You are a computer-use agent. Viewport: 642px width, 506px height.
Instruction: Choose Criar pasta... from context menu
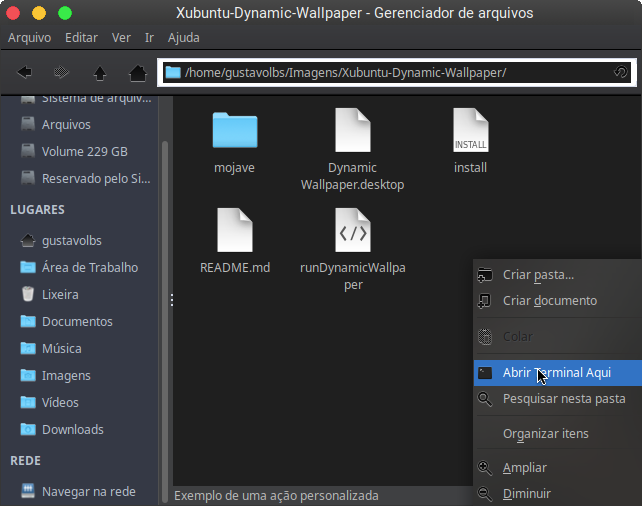pos(558,275)
